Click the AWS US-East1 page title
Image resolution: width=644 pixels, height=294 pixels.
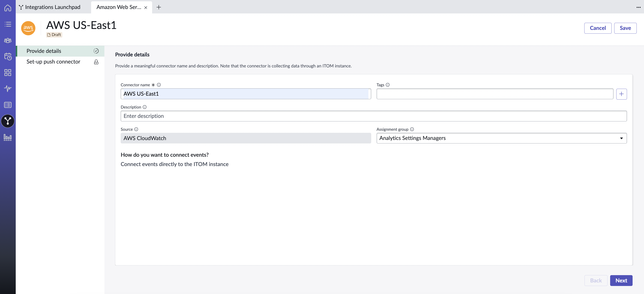pyautogui.click(x=81, y=25)
